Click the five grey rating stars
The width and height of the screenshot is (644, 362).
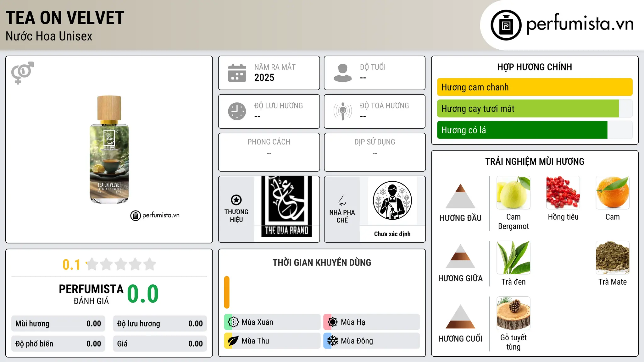click(121, 264)
